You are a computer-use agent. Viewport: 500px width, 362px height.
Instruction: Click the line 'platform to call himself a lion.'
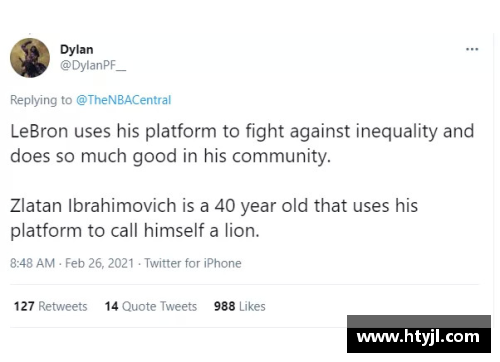tap(135, 230)
